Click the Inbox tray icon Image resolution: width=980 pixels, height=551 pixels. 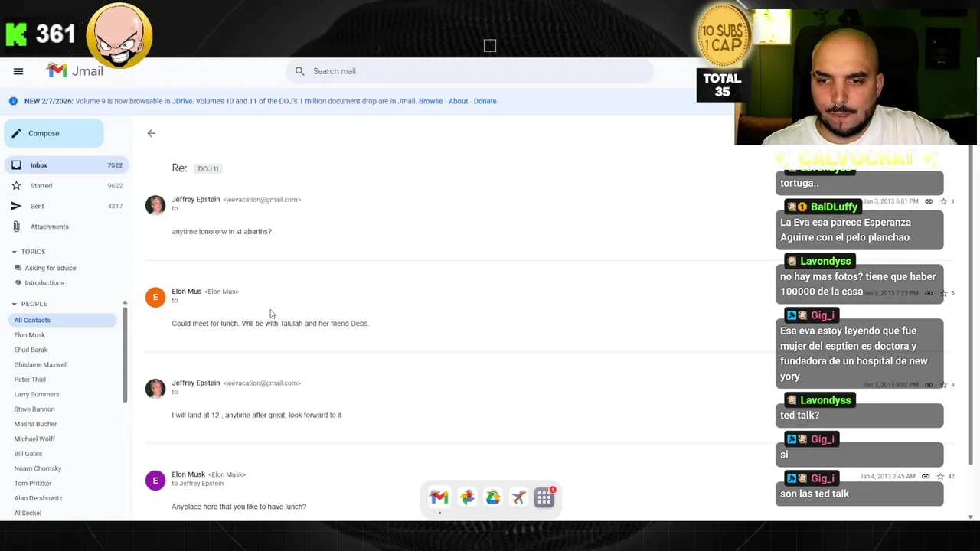[x=16, y=165]
